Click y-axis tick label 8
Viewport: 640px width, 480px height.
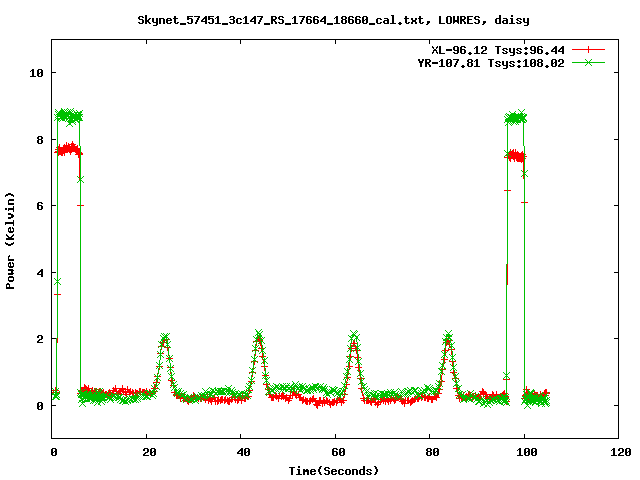40,140
